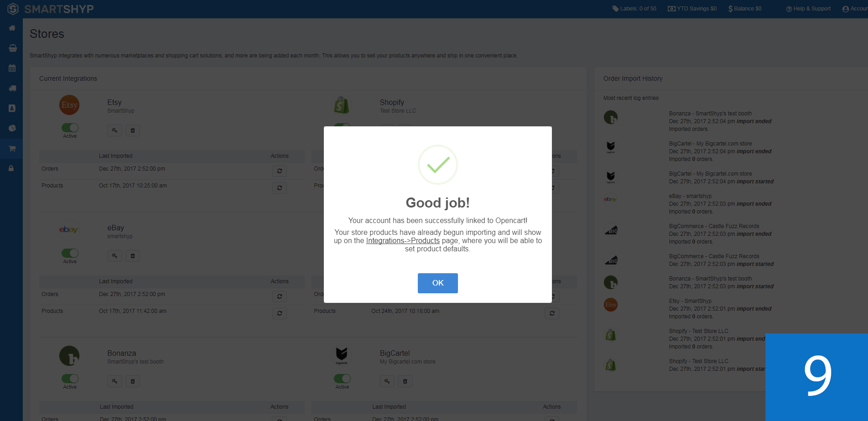Open the pie chart reports sidebar icon
The height and width of the screenshot is (421, 868).
click(12, 129)
